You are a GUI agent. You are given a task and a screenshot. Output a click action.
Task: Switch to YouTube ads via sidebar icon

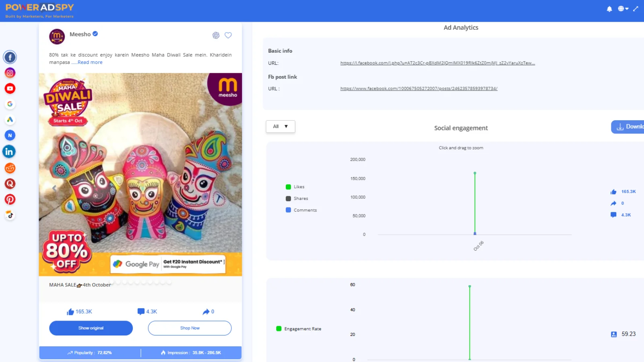point(10,88)
